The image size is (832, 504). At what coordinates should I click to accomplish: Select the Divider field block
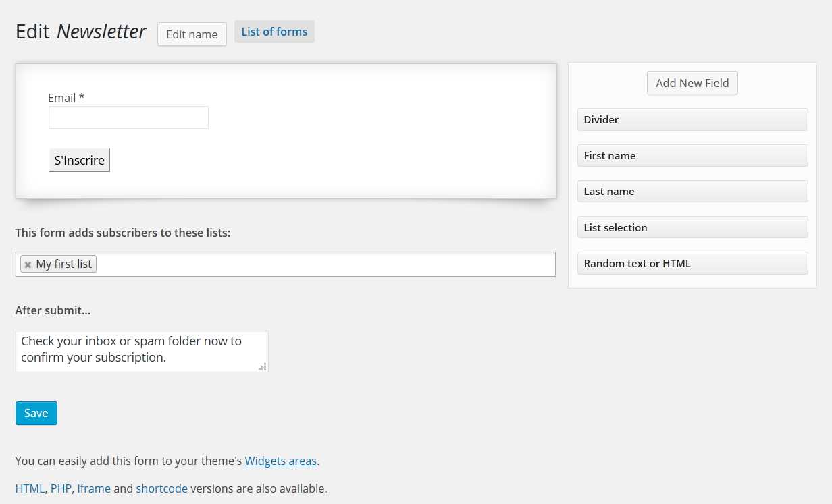pos(693,119)
